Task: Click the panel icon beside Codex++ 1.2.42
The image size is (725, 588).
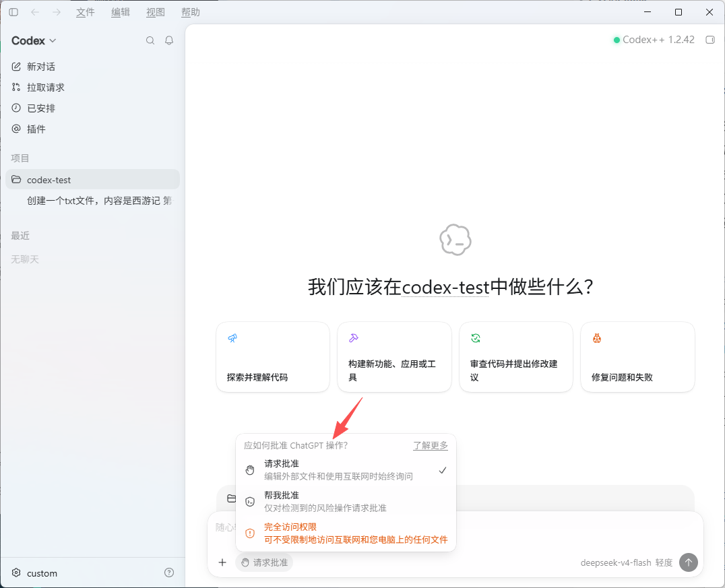Action: [710, 40]
